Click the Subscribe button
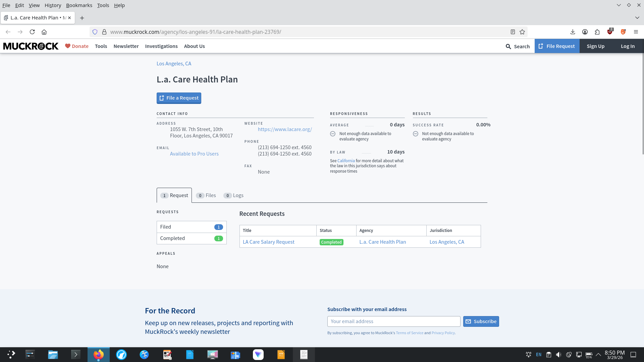The image size is (644, 362). (481, 321)
